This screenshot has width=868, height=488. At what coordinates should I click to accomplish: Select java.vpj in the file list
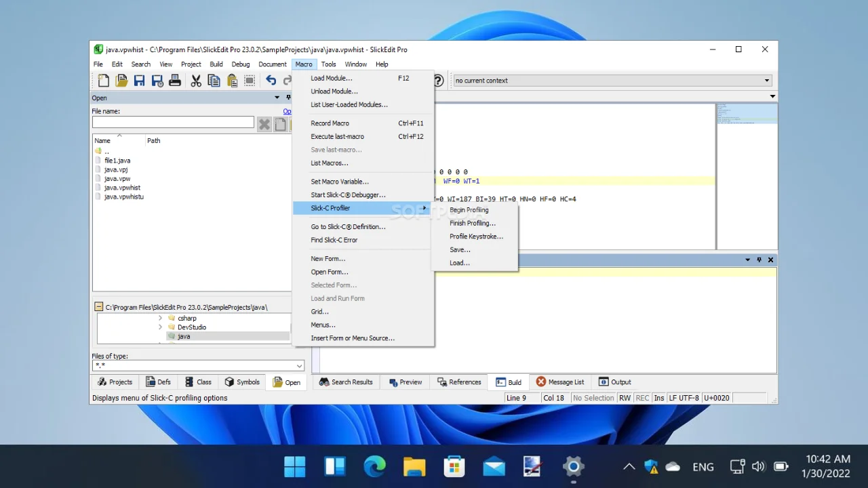point(116,169)
